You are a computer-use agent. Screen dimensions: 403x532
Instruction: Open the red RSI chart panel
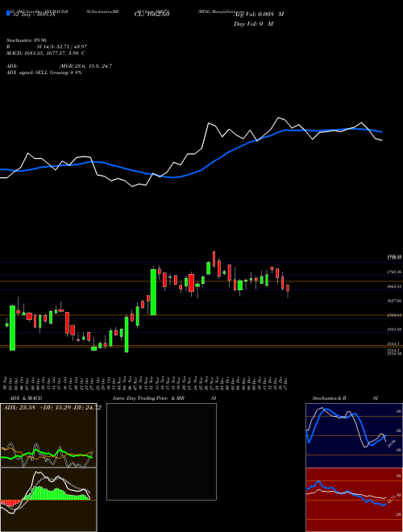[x=354, y=500]
